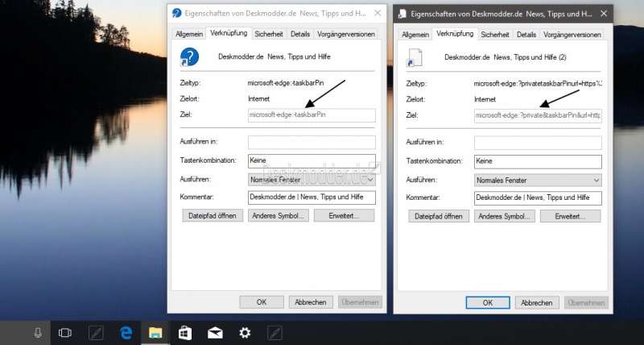Screen dimensions: 644x345
Task: Open Task View on the taskbar
Action: coord(65,333)
